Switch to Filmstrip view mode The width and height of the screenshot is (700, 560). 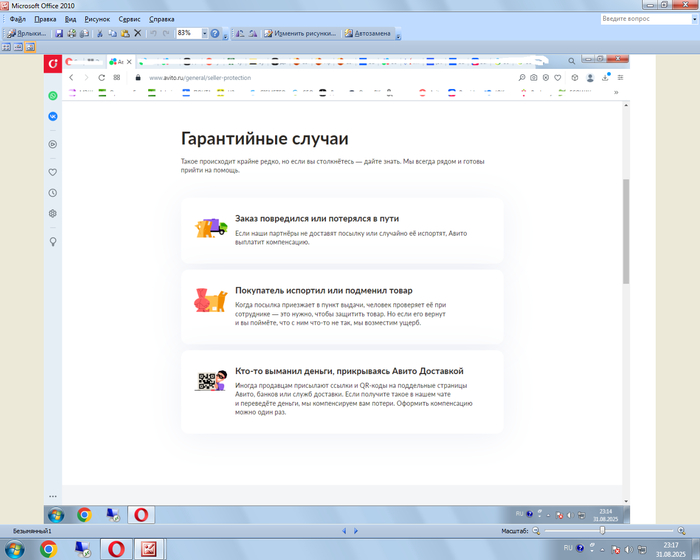coord(18,47)
